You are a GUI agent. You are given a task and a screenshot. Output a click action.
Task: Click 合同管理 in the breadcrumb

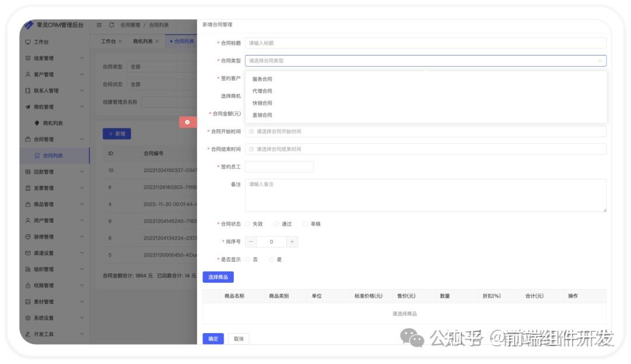tap(130, 25)
